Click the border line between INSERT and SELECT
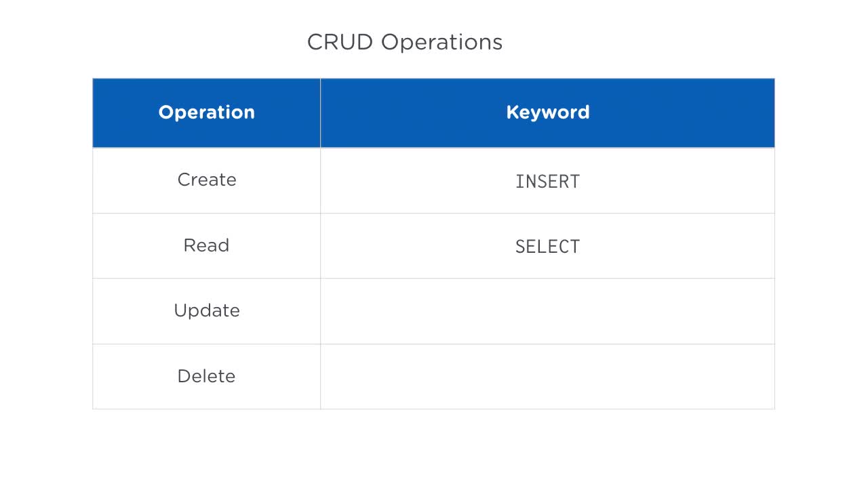Image resolution: width=868 pixels, height=488 pixels. point(547,213)
